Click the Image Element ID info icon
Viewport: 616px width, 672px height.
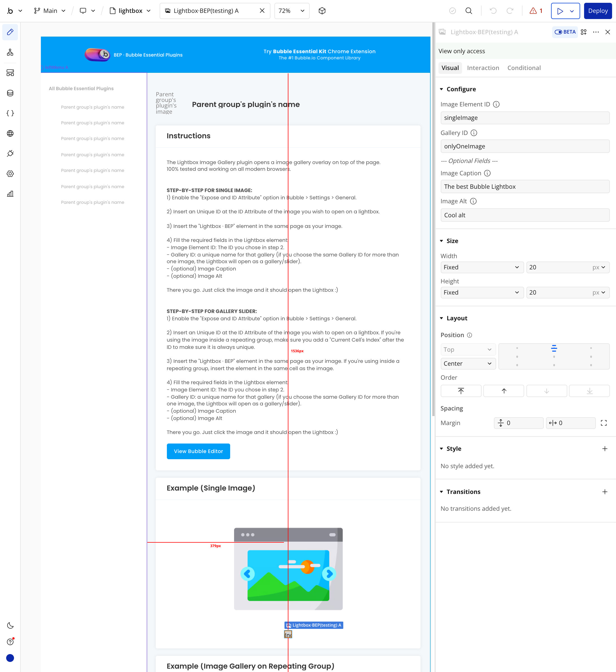496,104
